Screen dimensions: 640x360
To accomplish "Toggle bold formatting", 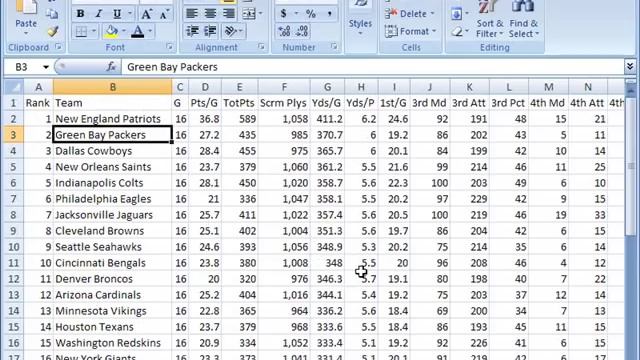I will tap(80, 14).
